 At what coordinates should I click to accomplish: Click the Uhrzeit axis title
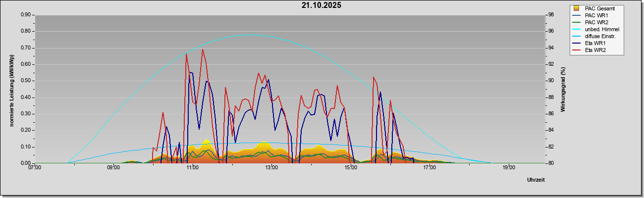[x=536, y=180]
